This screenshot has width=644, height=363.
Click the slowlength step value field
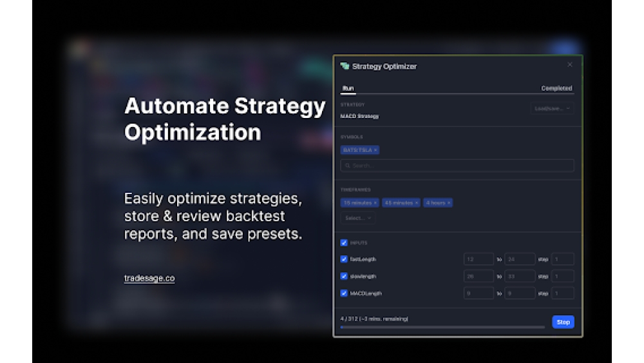point(563,276)
